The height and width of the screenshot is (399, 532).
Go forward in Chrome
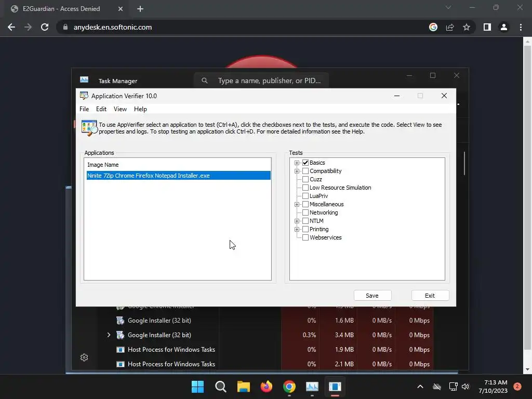click(28, 27)
